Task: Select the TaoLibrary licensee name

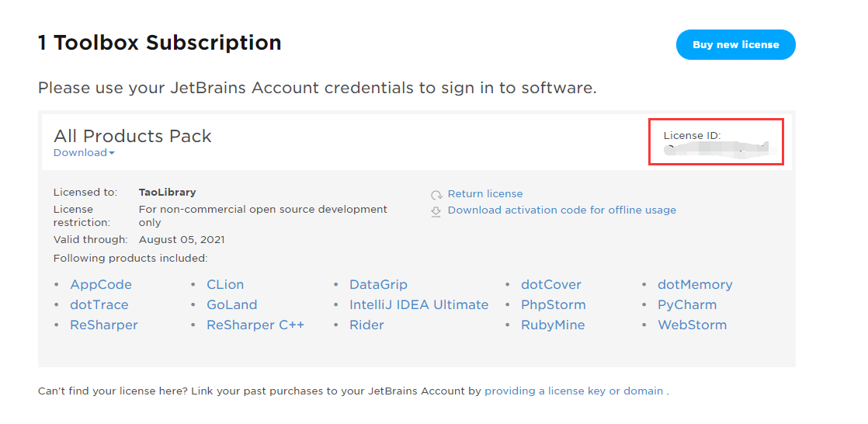Action: point(167,193)
